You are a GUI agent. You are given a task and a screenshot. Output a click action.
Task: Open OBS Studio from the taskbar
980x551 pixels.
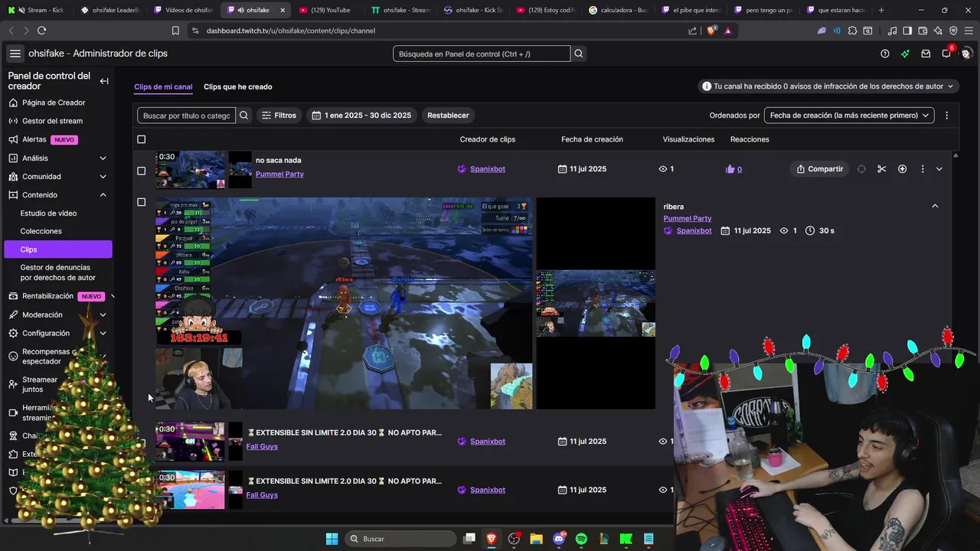(x=514, y=539)
